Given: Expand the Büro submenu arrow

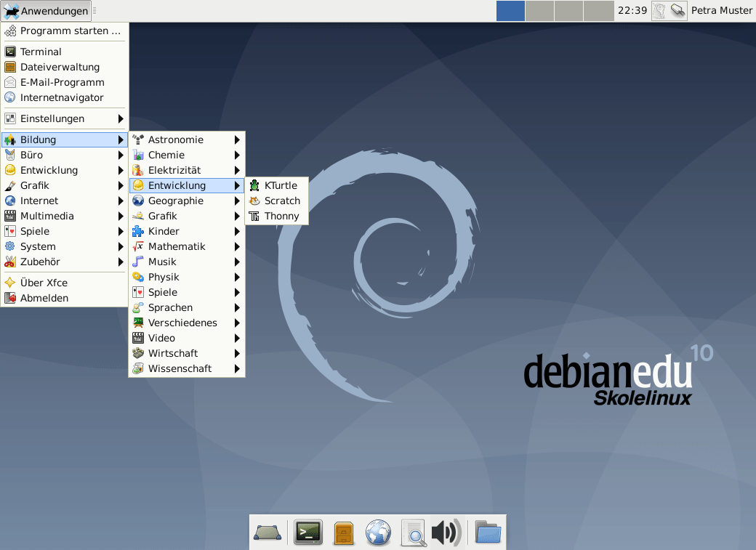Looking at the screenshot, I should tap(121, 155).
